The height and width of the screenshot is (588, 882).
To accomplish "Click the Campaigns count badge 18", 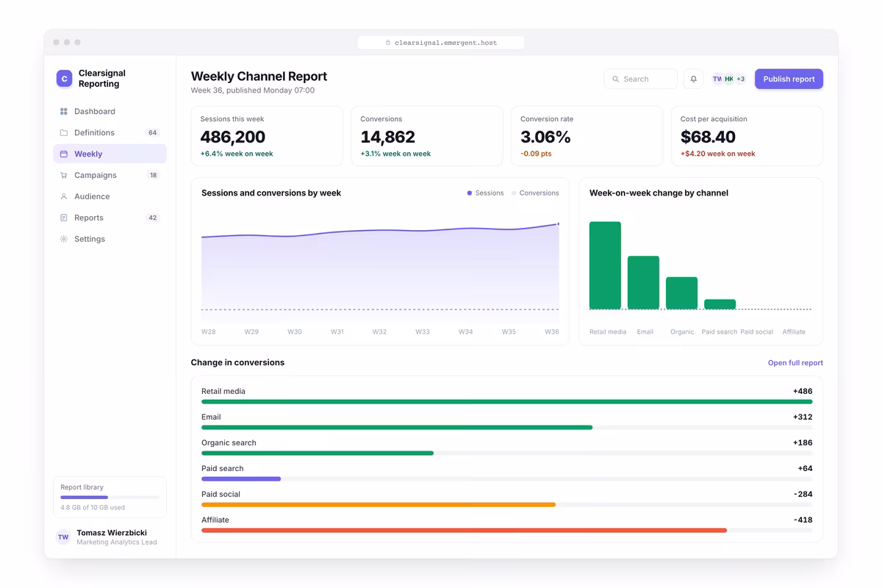I will coord(153,176).
